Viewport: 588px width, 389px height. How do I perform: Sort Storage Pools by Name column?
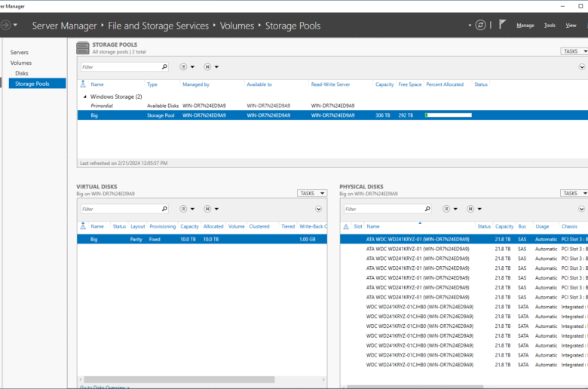(97, 84)
